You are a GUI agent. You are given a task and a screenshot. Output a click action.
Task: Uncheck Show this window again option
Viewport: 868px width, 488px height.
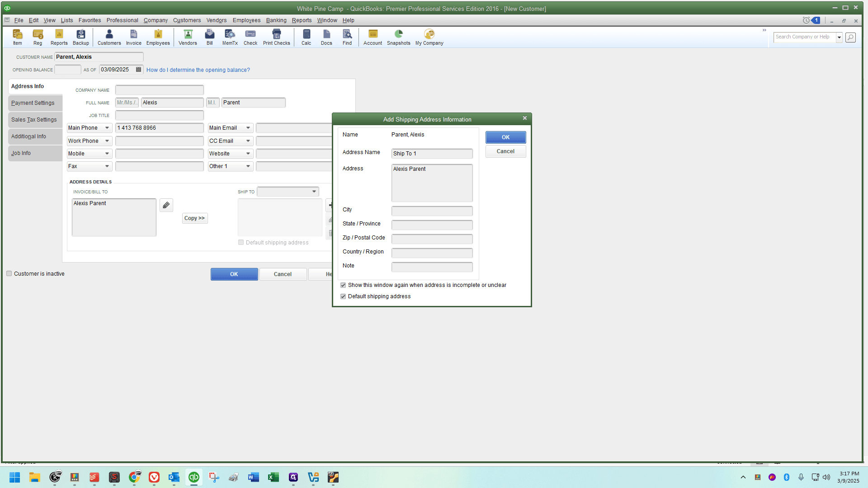(x=343, y=285)
